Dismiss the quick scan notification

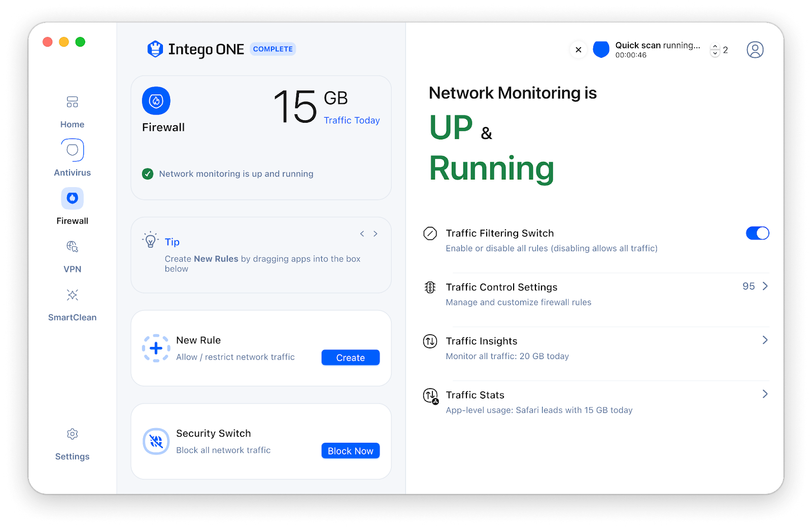pyautogui.click(x=579, y=50)
